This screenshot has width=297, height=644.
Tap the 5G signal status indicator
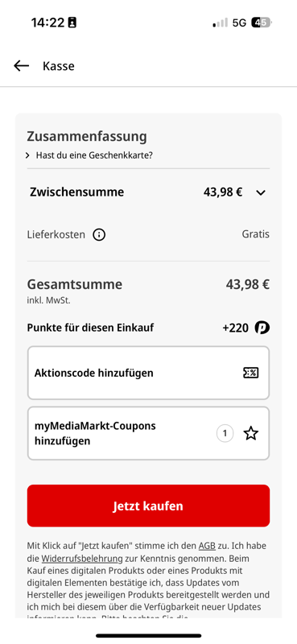(239, 23)
